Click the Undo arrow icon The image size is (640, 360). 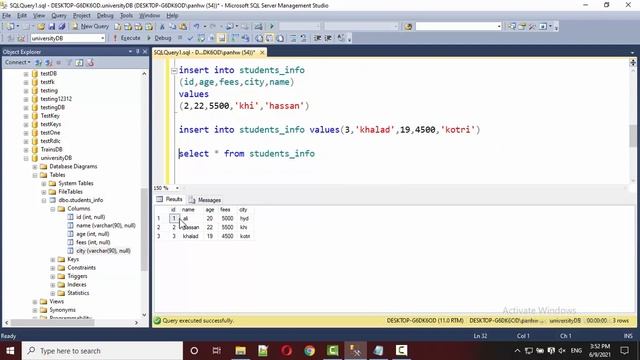(196, 27)
